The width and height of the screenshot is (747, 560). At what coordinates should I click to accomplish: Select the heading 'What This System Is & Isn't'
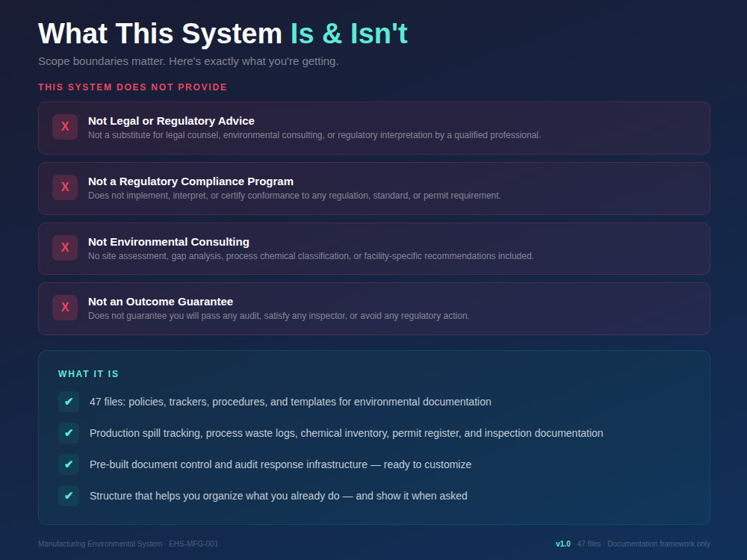(223, 34)
